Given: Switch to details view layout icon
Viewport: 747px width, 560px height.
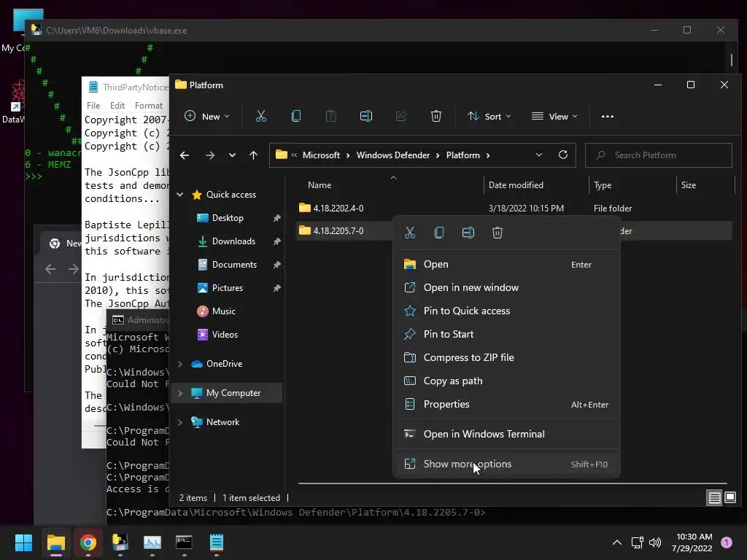Looking at the screenshot, I should [715, 497].
